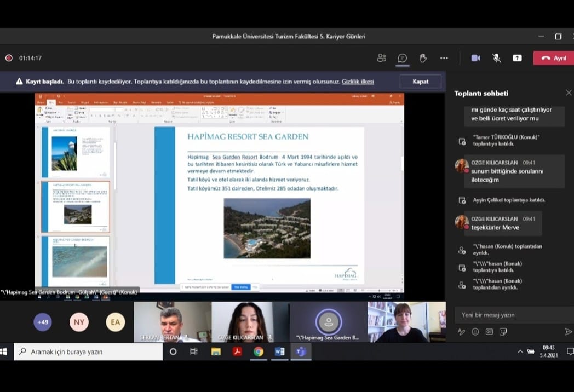Toggle the camera on or off
The height and width of the screenshot is (392, 574).
point(475,58)
